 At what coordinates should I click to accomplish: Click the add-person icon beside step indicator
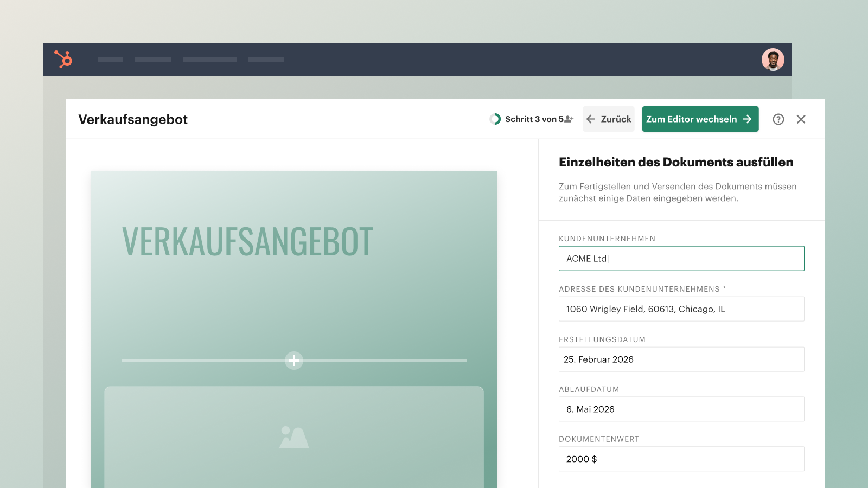click(569, 119)
